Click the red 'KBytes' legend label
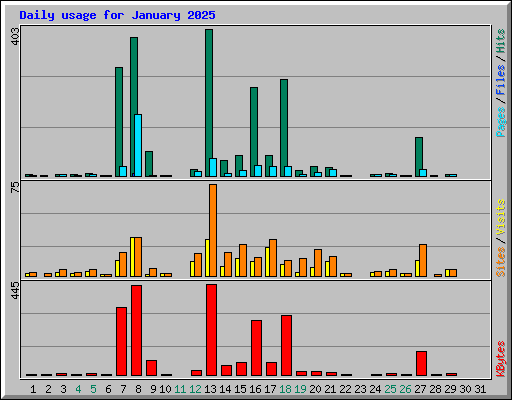The width and height of the screenshot is (512, 400). [500, 359]
